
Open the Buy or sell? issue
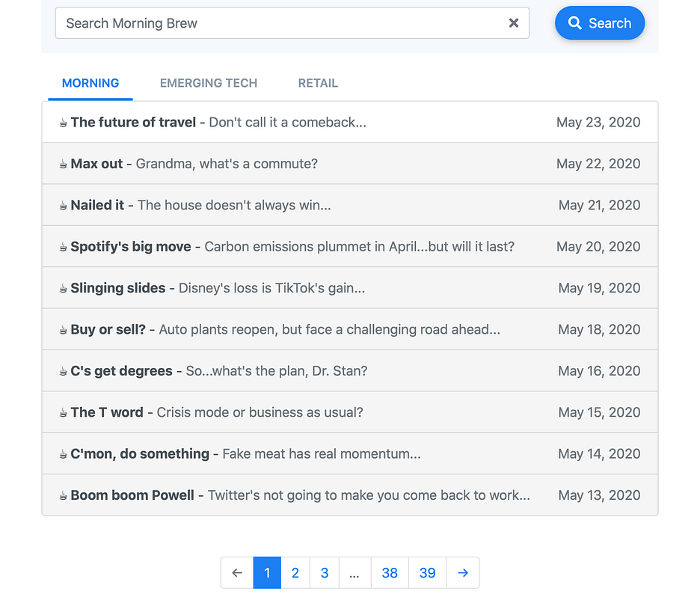[x=350, y=329]
